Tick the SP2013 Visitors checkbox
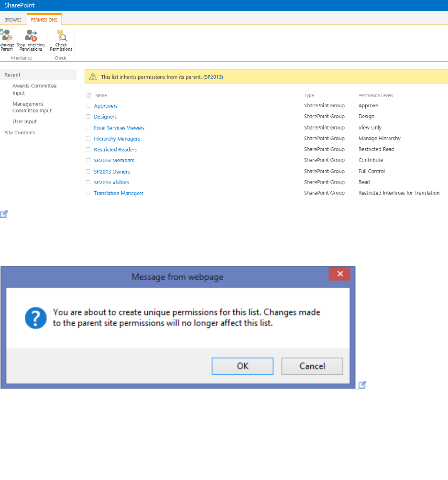 88,182
